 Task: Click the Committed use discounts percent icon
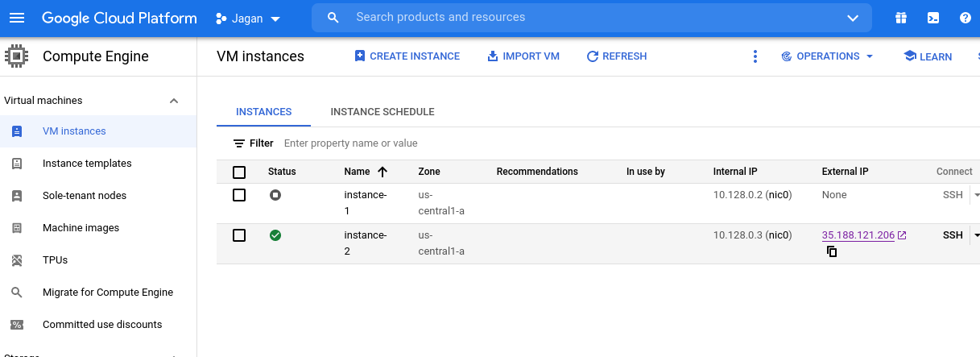(x=17, y=325)
